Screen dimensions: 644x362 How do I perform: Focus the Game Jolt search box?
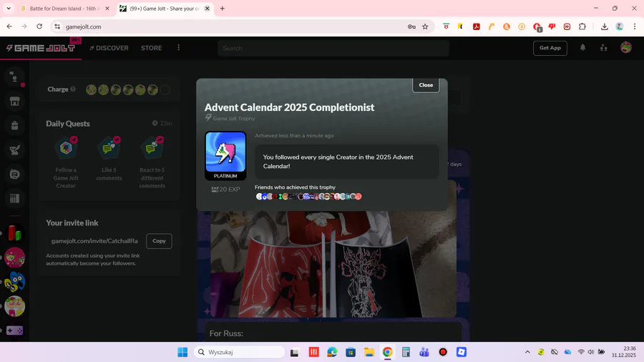[x=333, y=48]
